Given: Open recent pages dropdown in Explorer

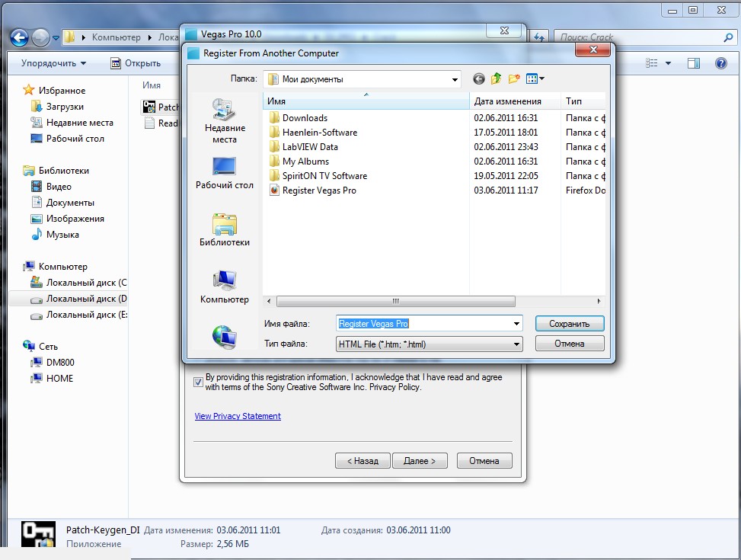Looking at the screenshot, I should click(56, 37).
